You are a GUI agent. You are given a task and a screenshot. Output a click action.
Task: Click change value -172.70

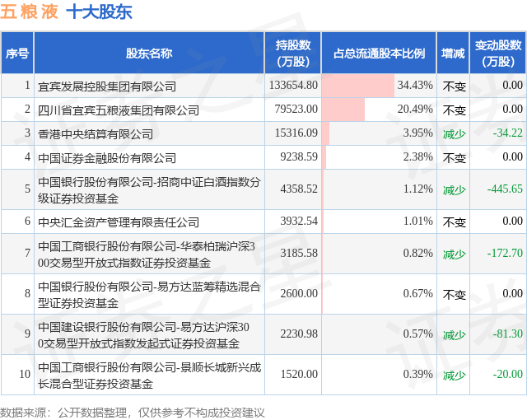click(x=505, y=253)
